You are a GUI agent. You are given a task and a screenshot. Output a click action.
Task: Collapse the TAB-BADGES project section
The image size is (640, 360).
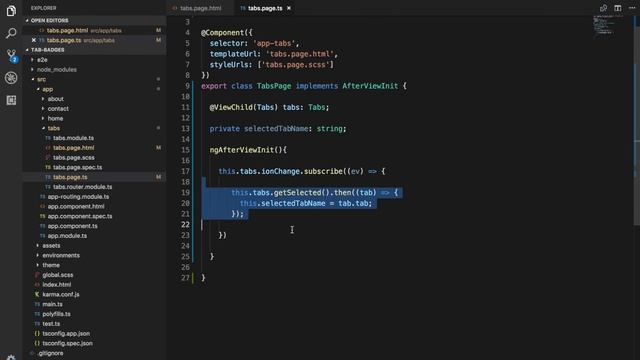(47, 50)
